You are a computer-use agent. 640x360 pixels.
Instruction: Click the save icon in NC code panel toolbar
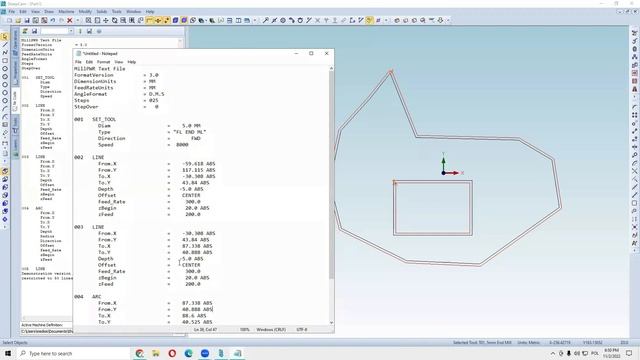(x=34, y=31)
